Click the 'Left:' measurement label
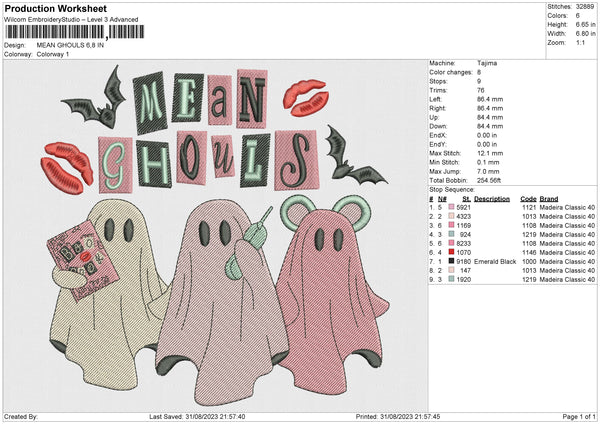This screenshot has width=600, height=424. 435,99
